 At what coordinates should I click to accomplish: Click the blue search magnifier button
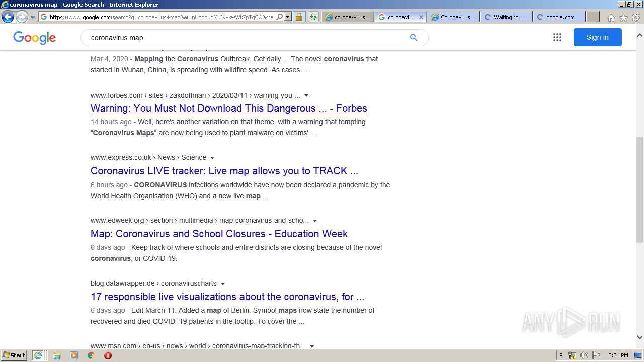point(414,38)
